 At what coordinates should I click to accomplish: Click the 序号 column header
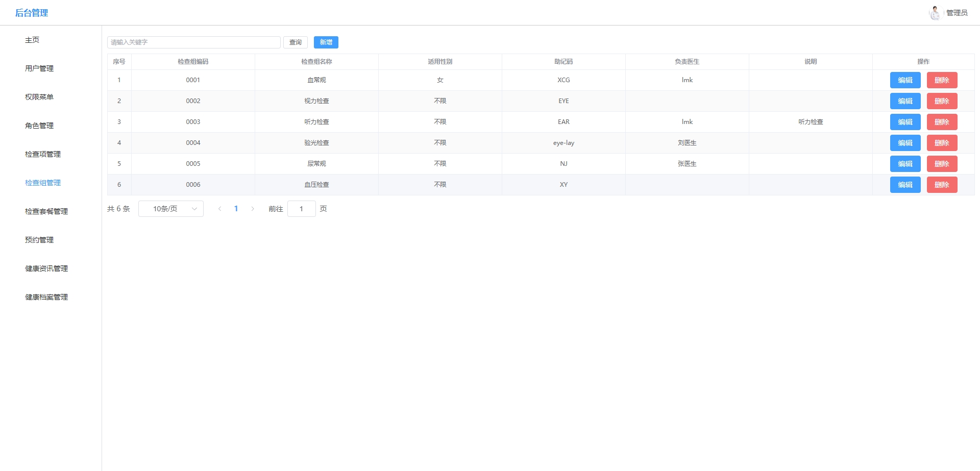point(119,62)
